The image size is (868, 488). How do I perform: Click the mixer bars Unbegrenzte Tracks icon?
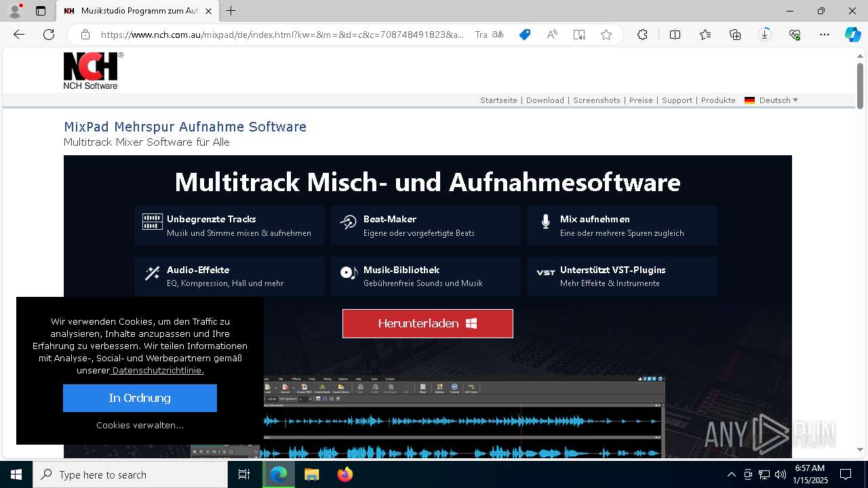point(153,222)
